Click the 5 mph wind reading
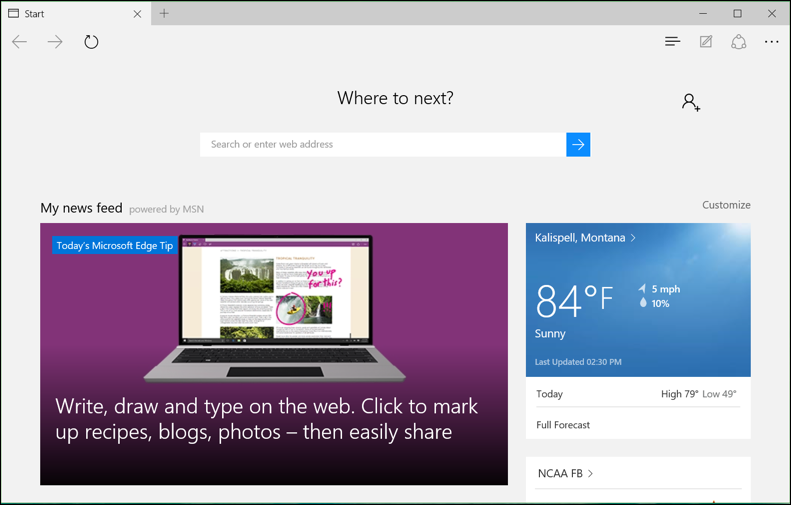This screenshot has width=791, height=505. pos(659,289)
